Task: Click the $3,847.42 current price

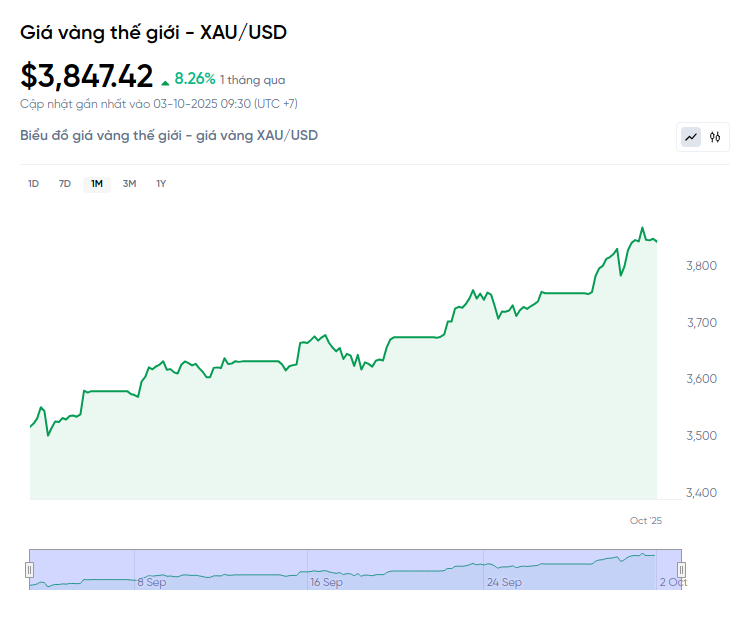Action: (x=87, y=76)
